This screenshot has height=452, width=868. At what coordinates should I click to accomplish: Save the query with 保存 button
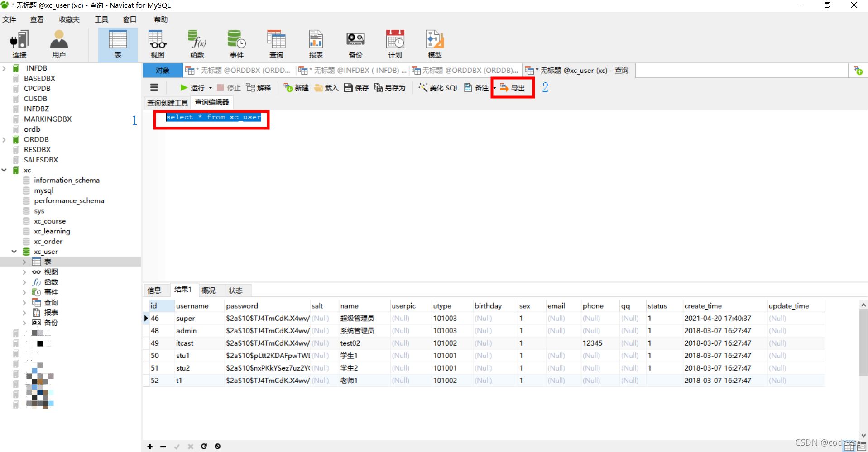pos(356,87)
